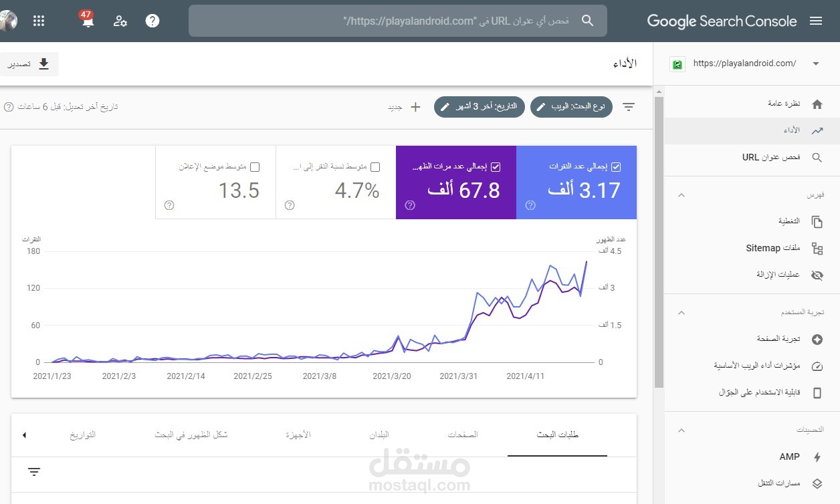Switch to the البلدان (Countries) tab
The height and width of the screenshot is (504, 840).
(381, 434)
